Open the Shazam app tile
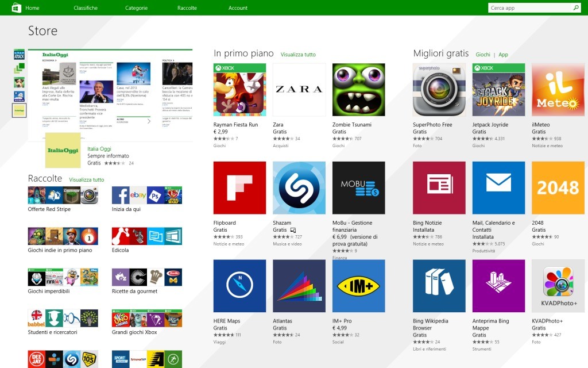Screen dimensions: 588x368 point(299,187)
